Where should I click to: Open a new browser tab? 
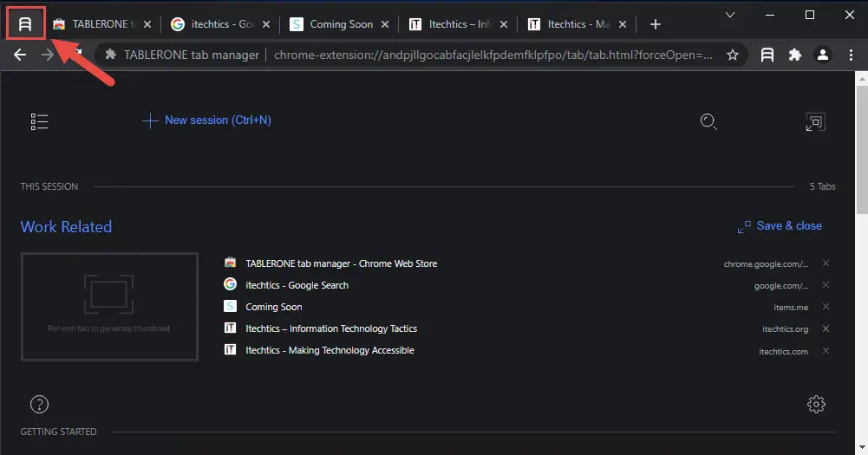pos(656,24)
